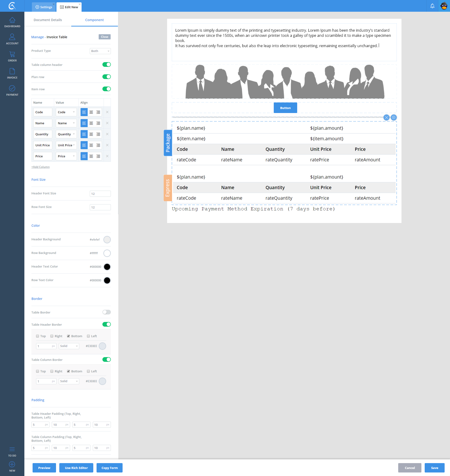Open invoice table gear settings icon
Screen dimensions: 450x476
coord(394,117)
